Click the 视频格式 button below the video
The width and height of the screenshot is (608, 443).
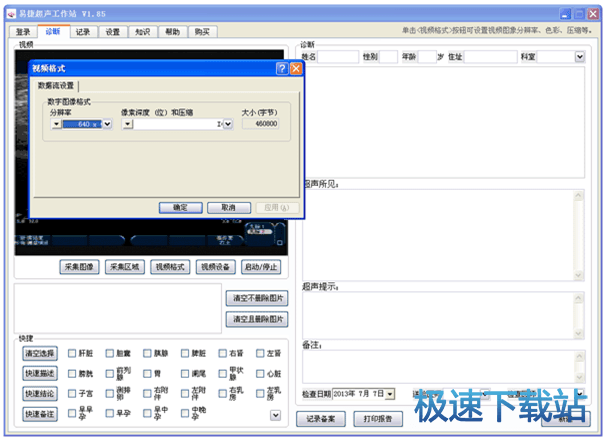[170, 267]
